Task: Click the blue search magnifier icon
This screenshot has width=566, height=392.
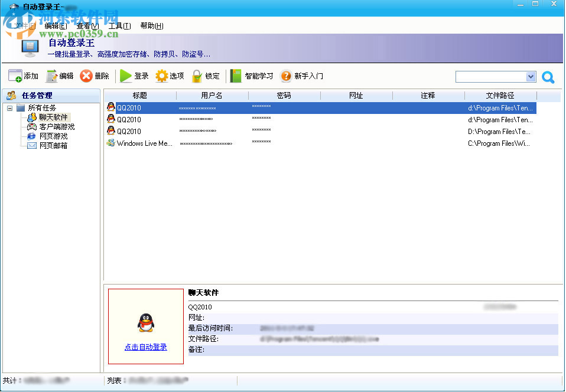Action: pyautogui.click(x=548, y=77)
